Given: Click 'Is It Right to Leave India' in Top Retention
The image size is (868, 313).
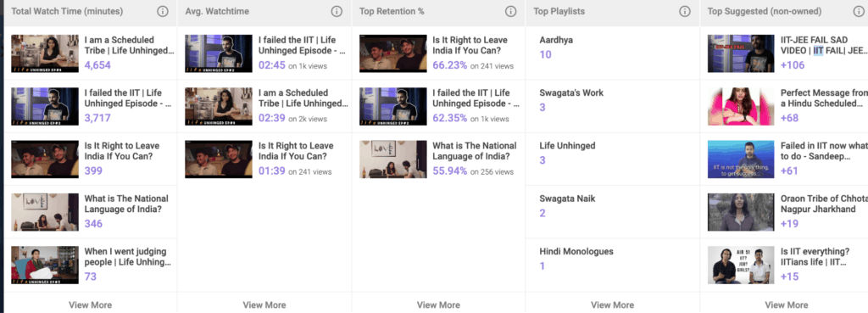Looking at the screenshot, I should tap(470, 46).
